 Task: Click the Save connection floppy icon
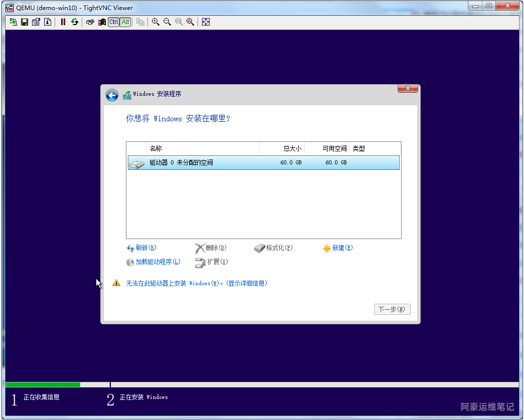click(x=25, y=22)
